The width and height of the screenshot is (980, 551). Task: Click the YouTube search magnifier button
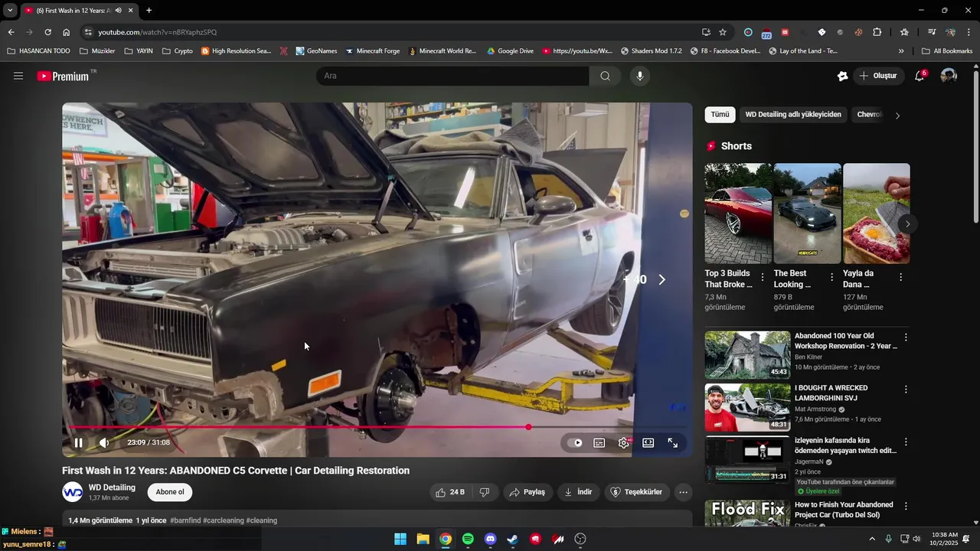point(605,76)
